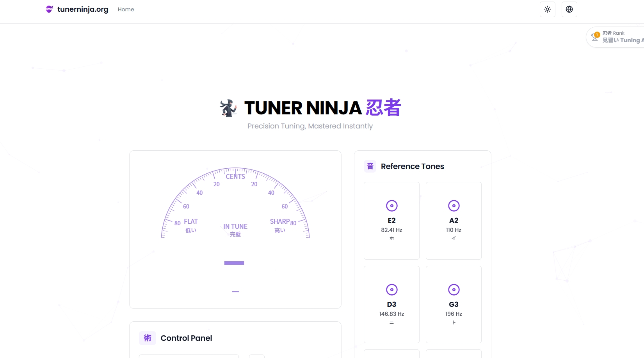
Task: Play the G3 reference tone icon
Action: pyautogui.click(x=454, y=290)
